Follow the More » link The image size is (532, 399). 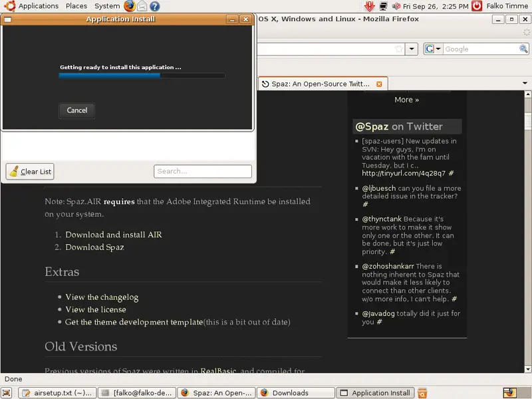tap(406, 100)
